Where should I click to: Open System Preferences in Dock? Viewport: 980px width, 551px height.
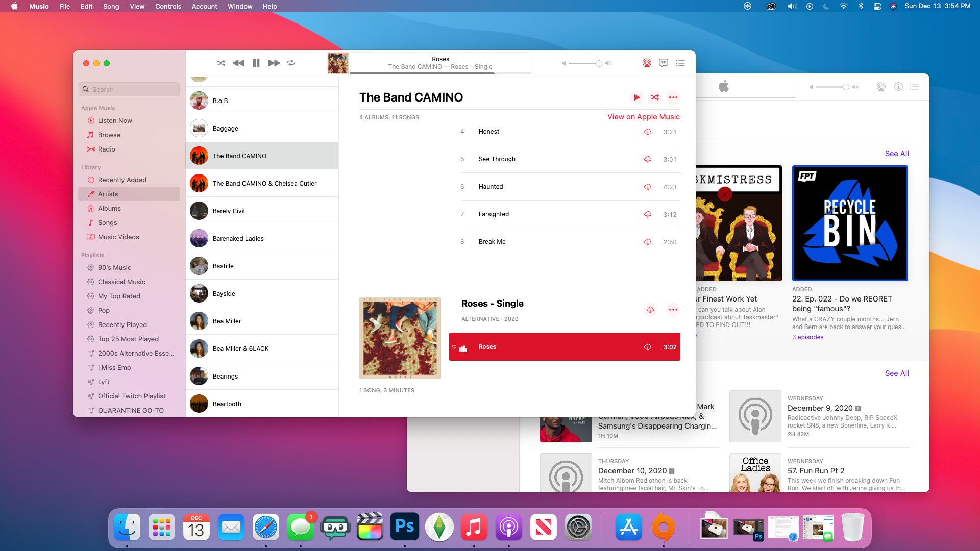pyautogui.click(x=578, y=528)
